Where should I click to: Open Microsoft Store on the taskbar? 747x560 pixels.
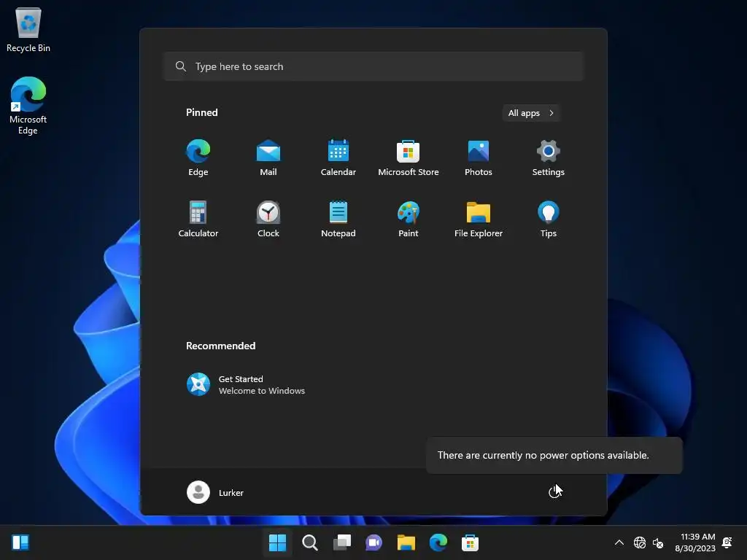click(470, 542)
